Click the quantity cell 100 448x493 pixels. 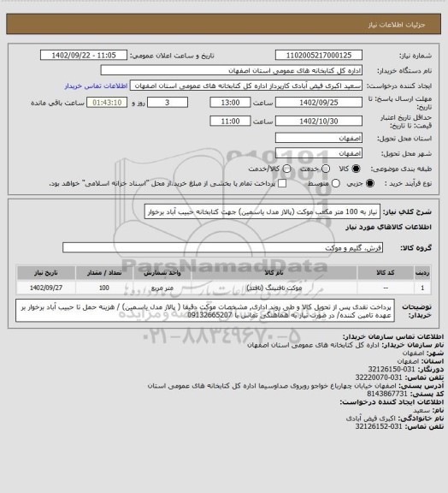point(104,288)
